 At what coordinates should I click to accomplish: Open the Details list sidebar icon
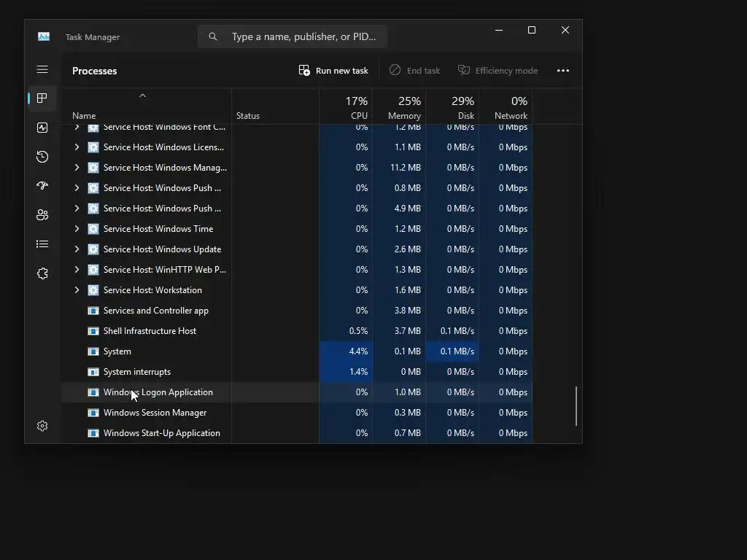point(42,244)
